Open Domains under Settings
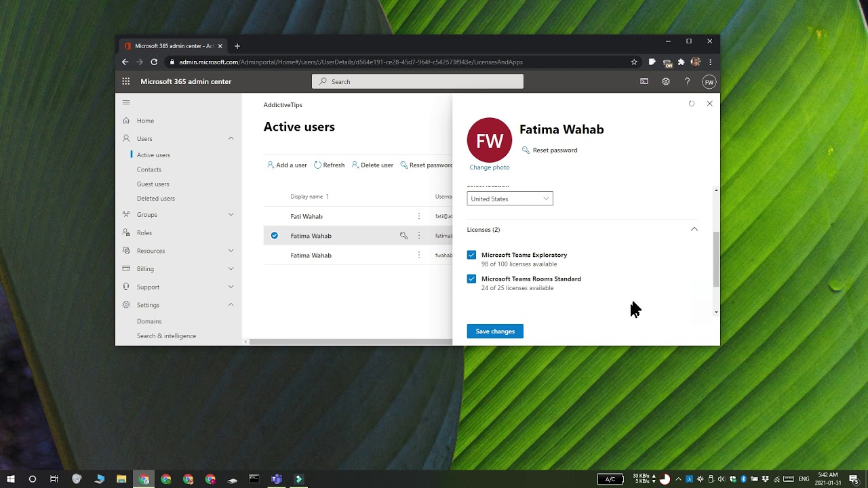This screenshot has height=488, width=868. (x=149, y=321)
